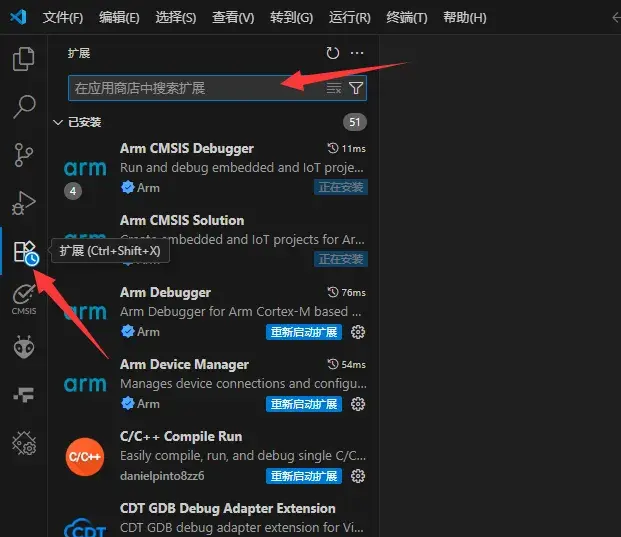Open the 帮助(H) menu
This screenshot has height=537, width=621.
coord(465,17)
